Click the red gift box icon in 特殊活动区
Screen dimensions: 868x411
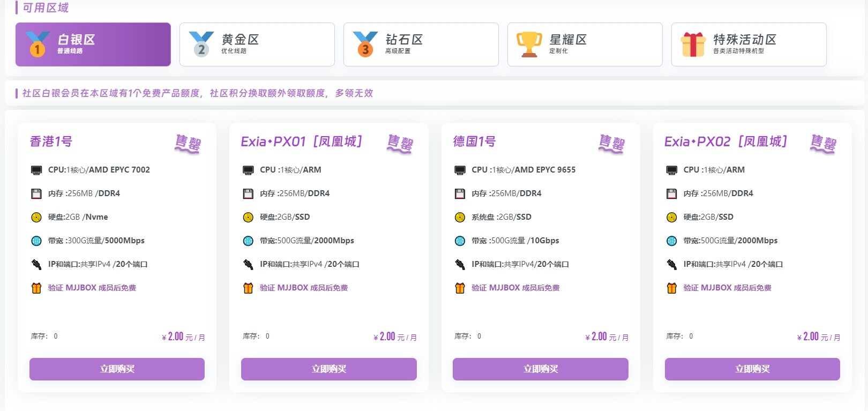coord(693,44)
